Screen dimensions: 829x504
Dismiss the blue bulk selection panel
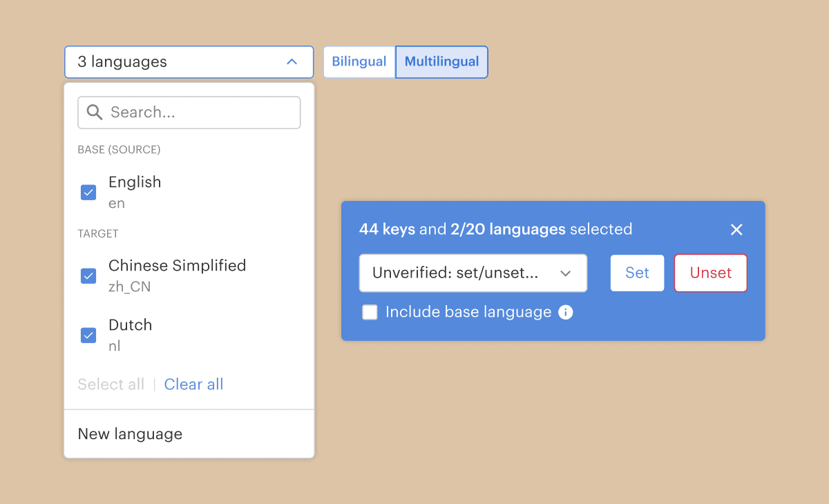tap(736, 230)
